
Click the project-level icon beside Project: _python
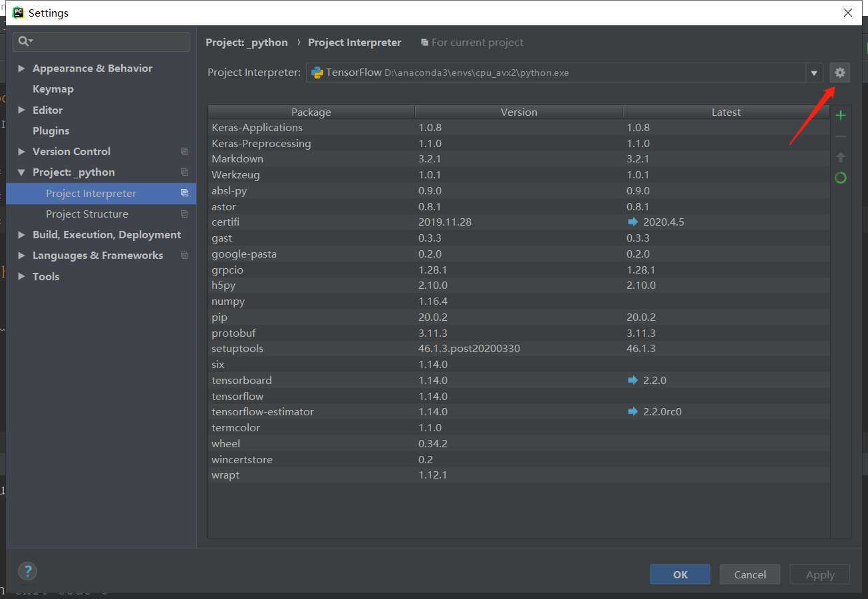[x=185, y=172]
